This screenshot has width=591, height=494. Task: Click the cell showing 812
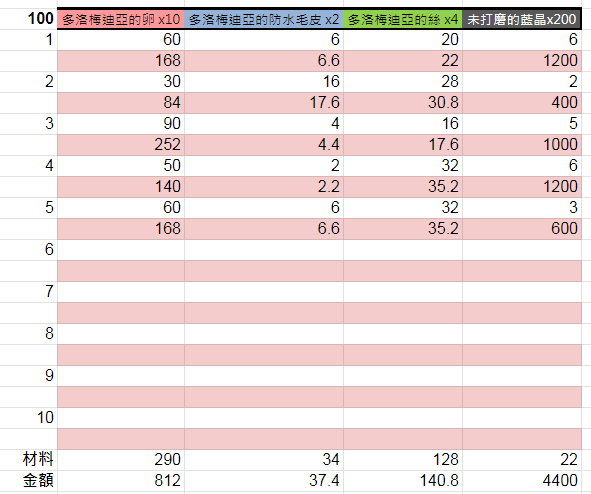tap(121, 480)
